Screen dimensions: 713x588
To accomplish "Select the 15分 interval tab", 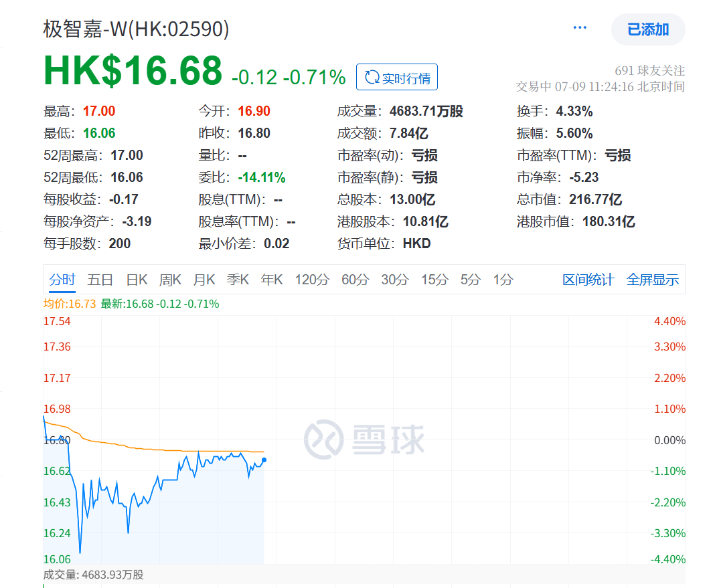I will (434, 280).
